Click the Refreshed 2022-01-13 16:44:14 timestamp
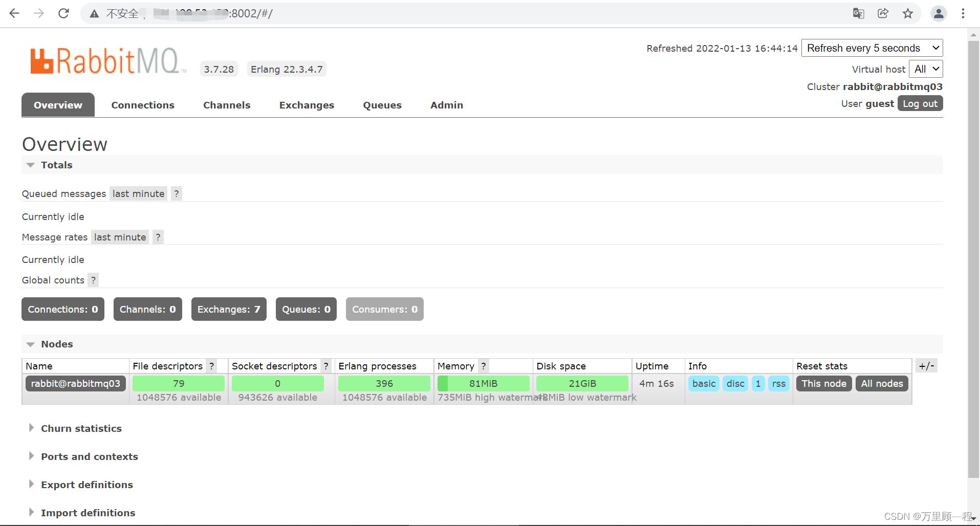Image resolution: width=980 pixels, height=526 pixels. [x=722, y=48]
